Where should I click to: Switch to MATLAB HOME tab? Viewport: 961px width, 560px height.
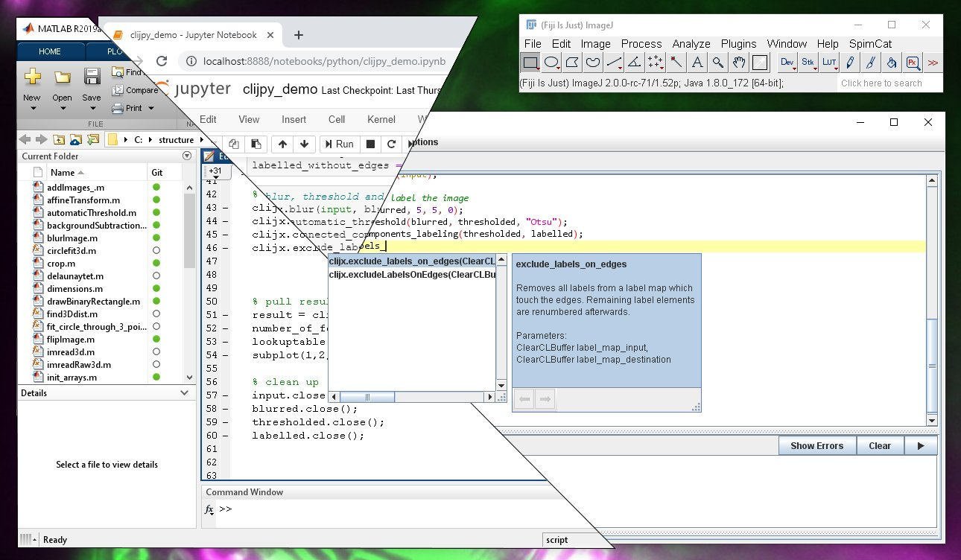point(50,51)
